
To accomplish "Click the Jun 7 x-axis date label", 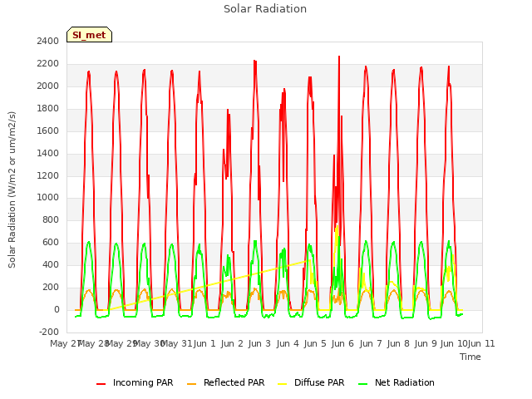I will click(x=371, y=343).
